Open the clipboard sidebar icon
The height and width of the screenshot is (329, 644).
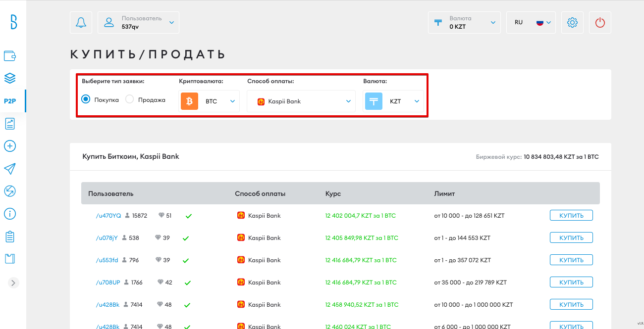(x=10, y=236)
